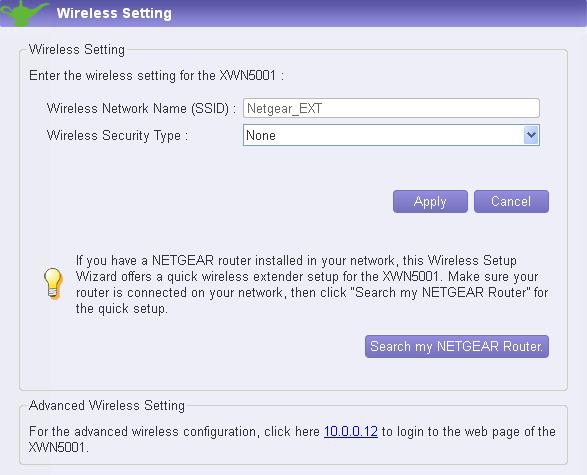This screenshot has width=587, height=475.
Task: Click the NETGEAR router setup tip paragraph
Action: [312, 284]
